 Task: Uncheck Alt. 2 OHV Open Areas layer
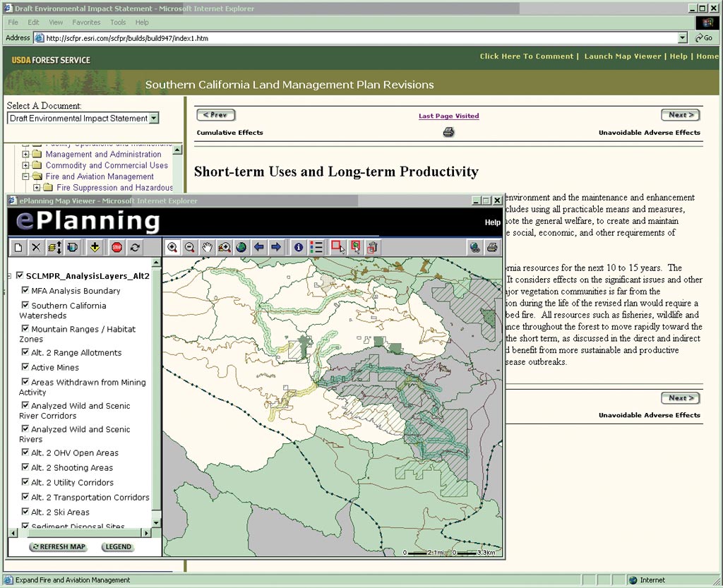[x=25, y=452]
